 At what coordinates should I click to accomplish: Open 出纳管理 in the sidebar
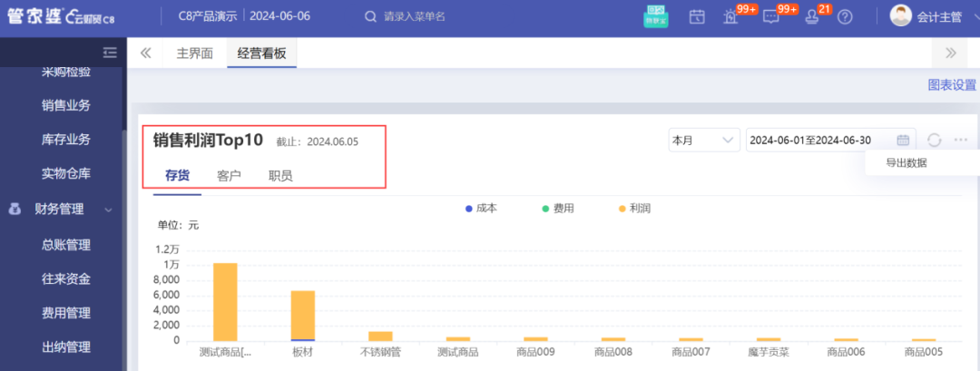(x=65, y=347)
